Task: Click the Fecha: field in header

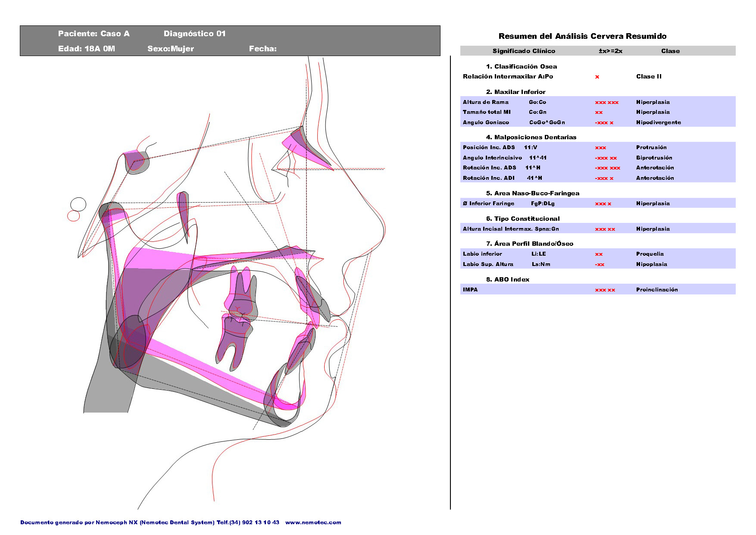Action: pos(262,49)
